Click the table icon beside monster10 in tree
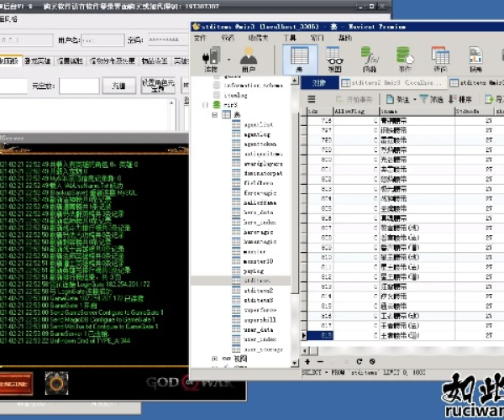Viewport: 504px width, 420px height. pyautogui.click(x=236, y=261)
